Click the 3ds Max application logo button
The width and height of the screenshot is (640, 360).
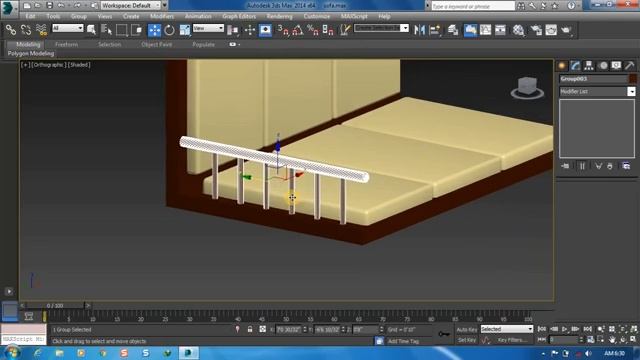pyautogui.click(x=8, y=8)
